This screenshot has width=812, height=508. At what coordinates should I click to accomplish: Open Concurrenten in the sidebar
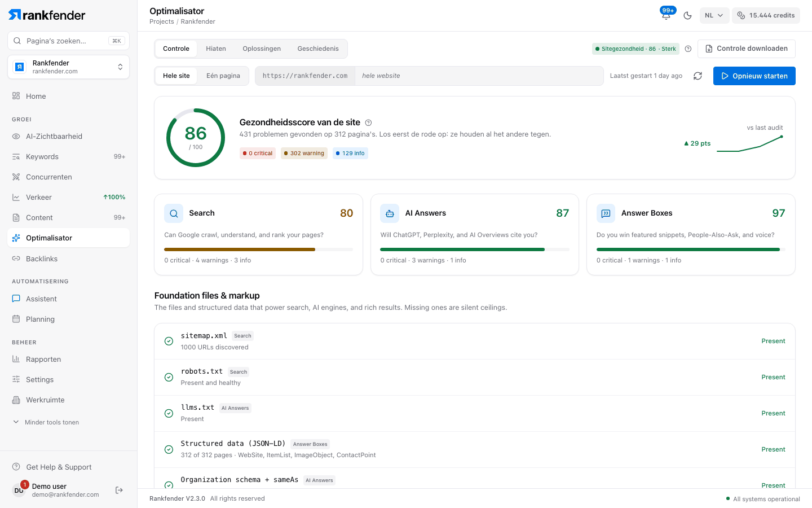(x=68, y=177)
